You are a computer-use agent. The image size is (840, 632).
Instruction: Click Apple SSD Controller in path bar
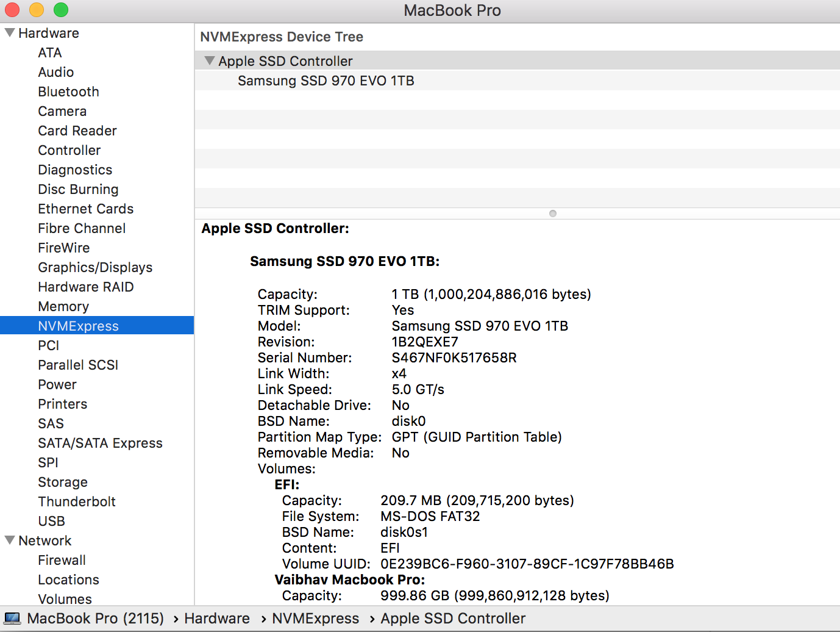click(453, 619)
